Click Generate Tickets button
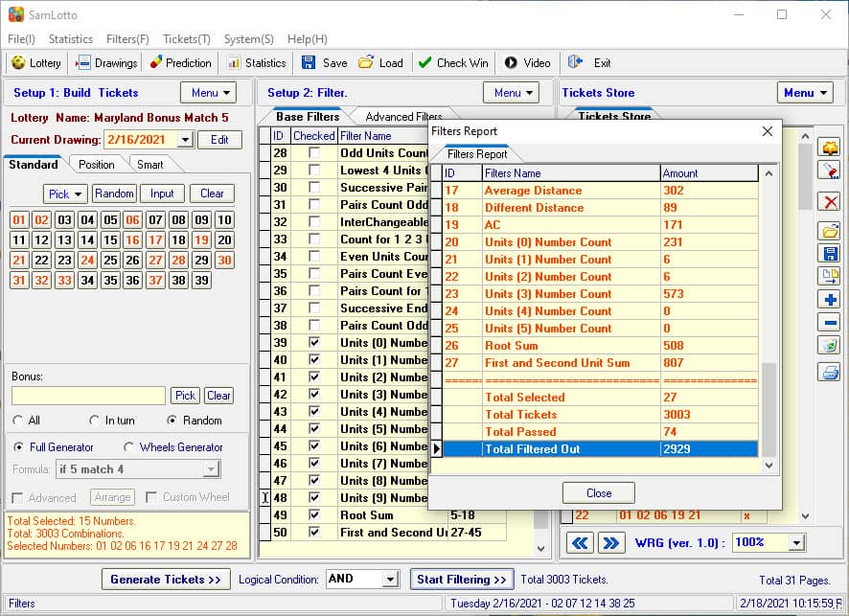Image resolution: width=849 pixels, height=616 pixels. pyautogui.click(x=166, y=580)
